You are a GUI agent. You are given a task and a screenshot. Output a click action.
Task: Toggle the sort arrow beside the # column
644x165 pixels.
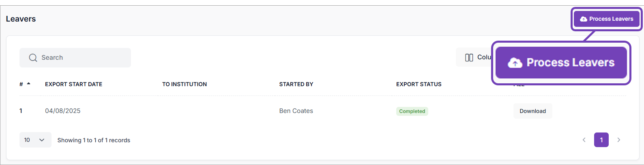28,84
